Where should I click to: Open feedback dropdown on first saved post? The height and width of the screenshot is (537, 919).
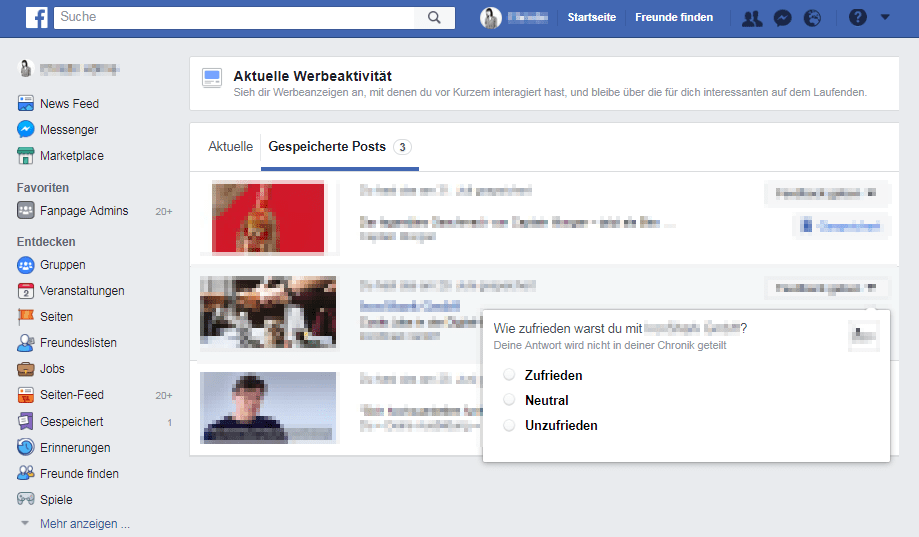pyautogui.click(x=826, y=193)
